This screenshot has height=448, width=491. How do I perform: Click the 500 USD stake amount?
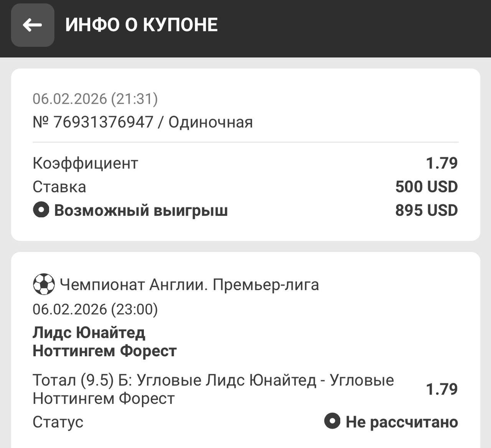pos(427,187)
